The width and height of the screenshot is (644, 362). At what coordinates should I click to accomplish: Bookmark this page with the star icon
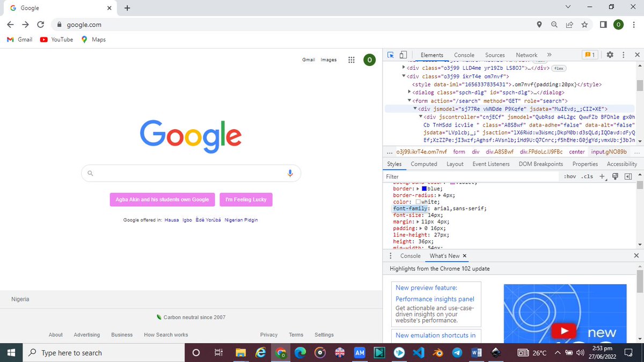point(584,25)
